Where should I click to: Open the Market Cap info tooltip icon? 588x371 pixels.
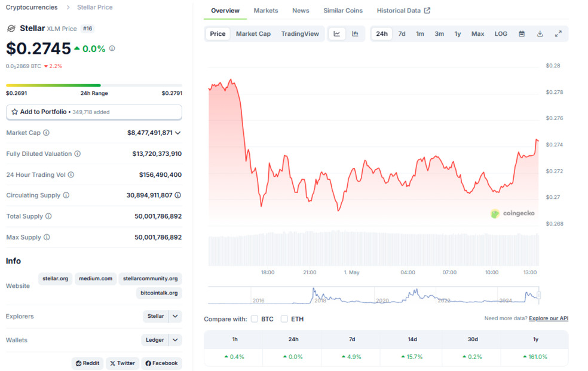[x=46, y=133]
